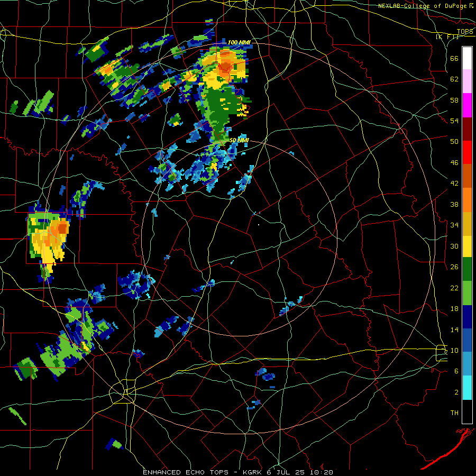Screen dimensions: 476x476
Task: Choose the cyan legend swatch
Action: 467,388
